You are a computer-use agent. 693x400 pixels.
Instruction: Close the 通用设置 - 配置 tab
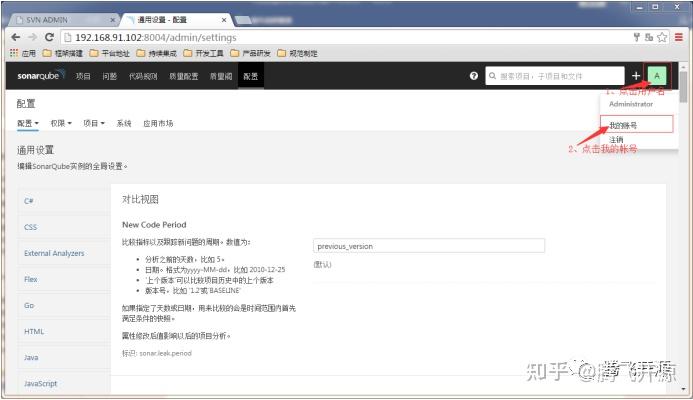coord(224,20)
